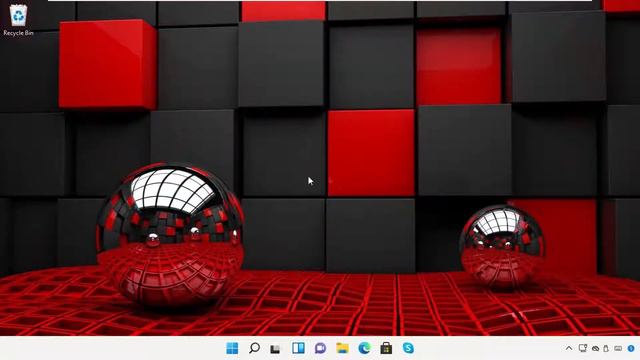Click the display/network tray icon
This screenshot has width=640, height=360.
click(x=583, y=348)
